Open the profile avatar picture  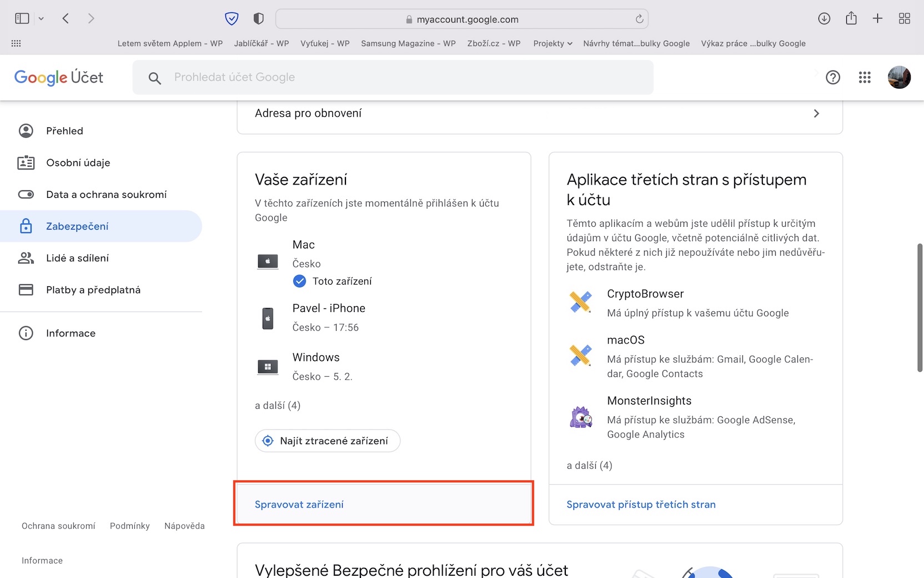(x=899, y=77)
